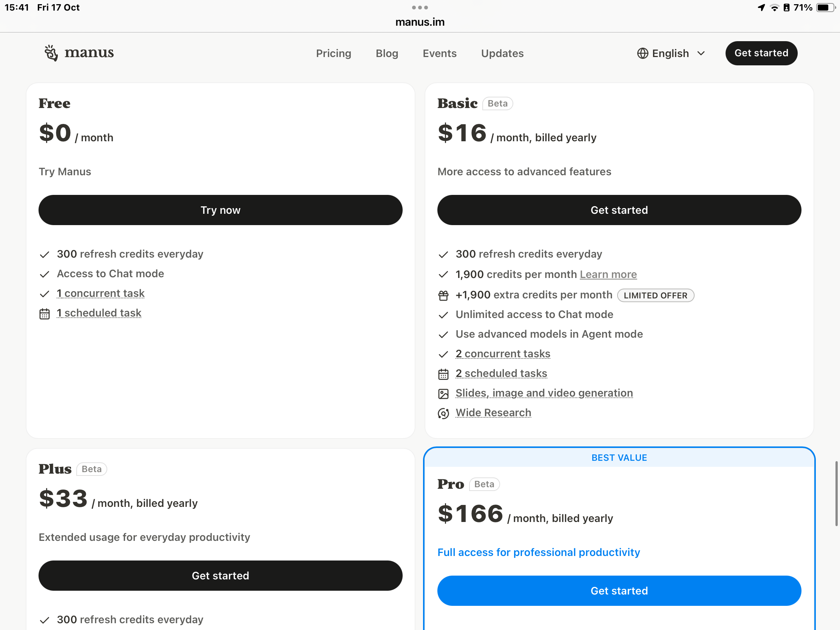840x630 pixels.
Task: Click the gift icon beside extra credits
Action: (443, 295)
